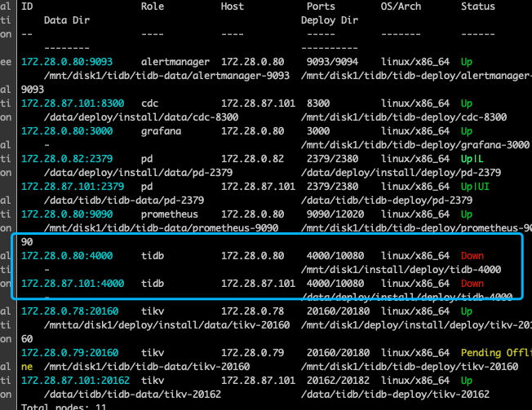Select node ID 172.28.0.80:9090
Viewport: 532px width, 410px height.
(x=67, y=214)
